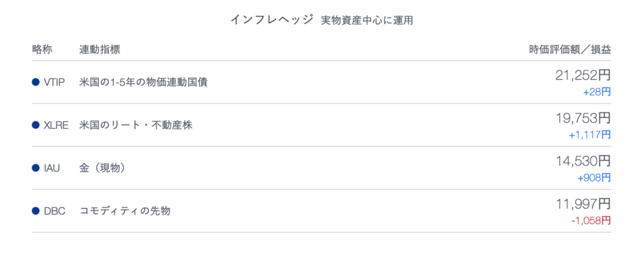Click the blue dot beside VTIP
The height and width of the screenshot is (255, 644).
(x=35, y=82)
